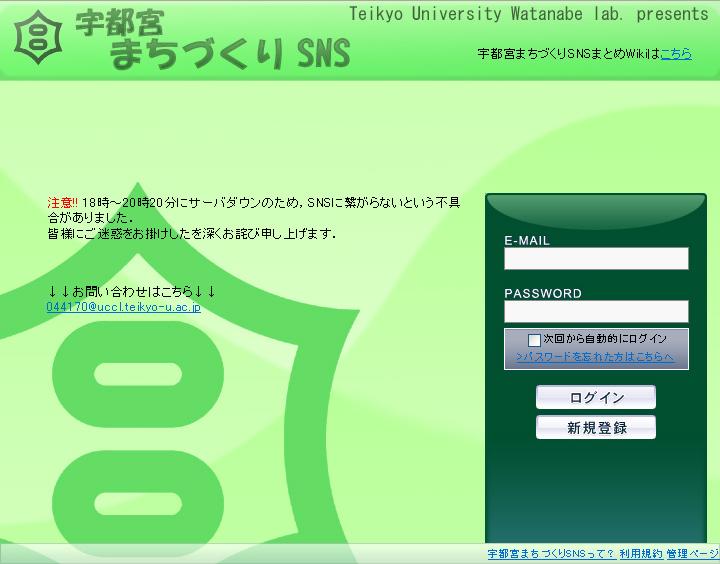Open the Wiki link こちら in header
The image size is (720, 564).
pos(676,54)
